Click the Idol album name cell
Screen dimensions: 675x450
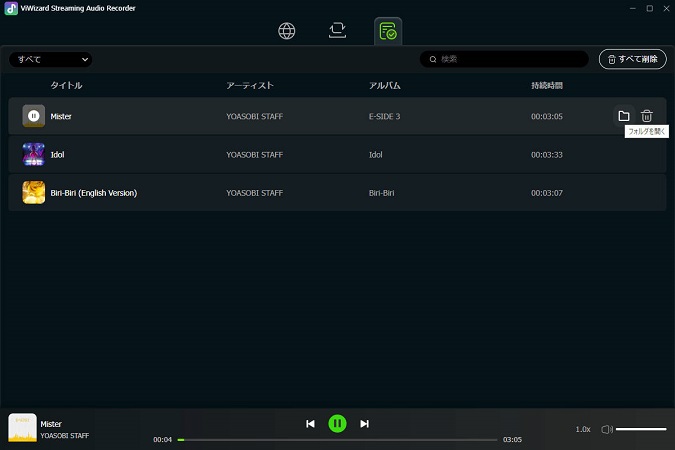coord(375,155)
